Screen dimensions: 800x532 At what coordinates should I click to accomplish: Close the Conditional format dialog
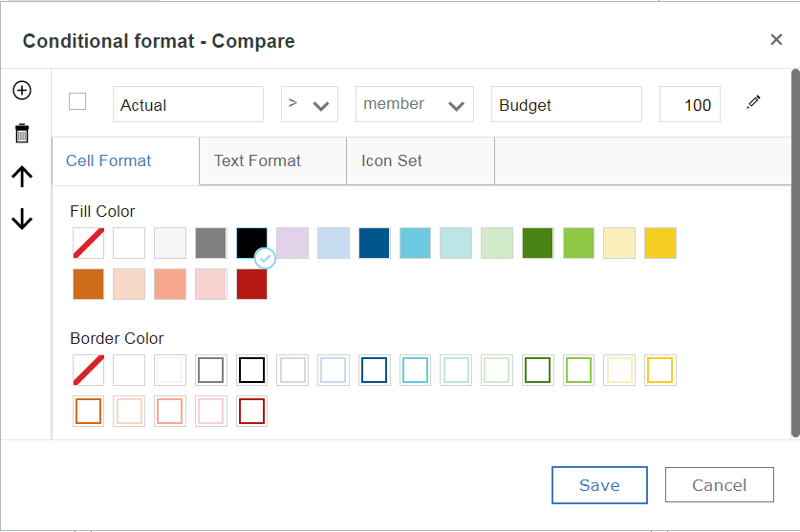click(x=776, y=39)
